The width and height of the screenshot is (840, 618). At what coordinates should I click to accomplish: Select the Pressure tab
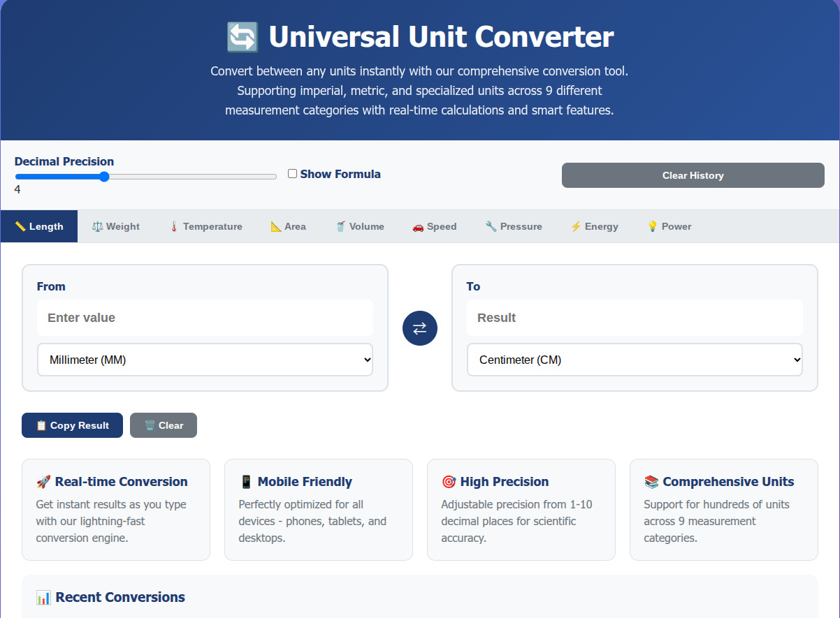pos(514,226)
